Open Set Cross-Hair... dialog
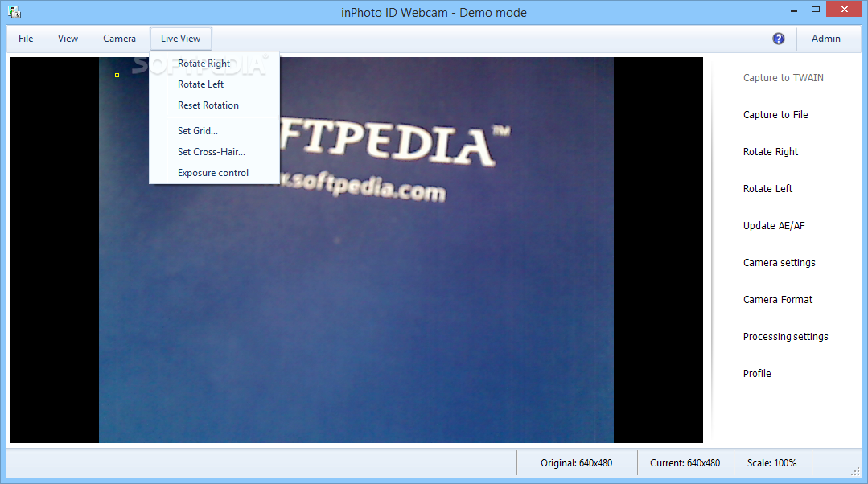This screenshot has width=868, height=484. pyautogui.click(x=212, y=152)
